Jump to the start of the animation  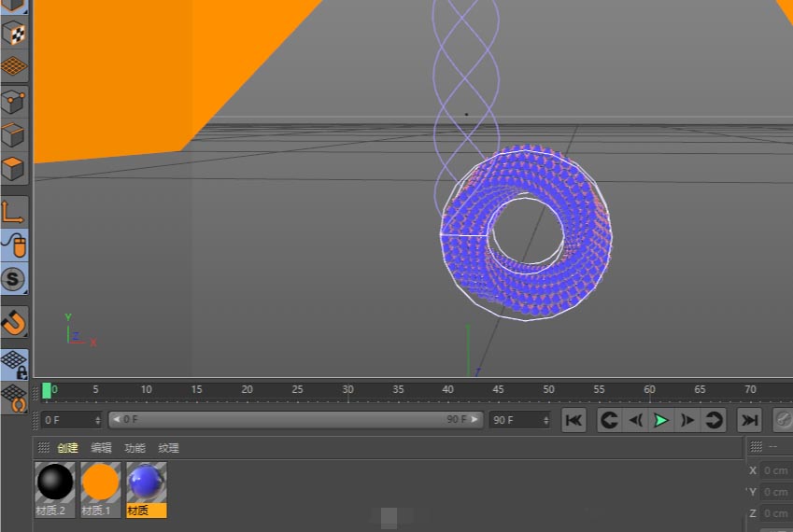pos(574,420)
